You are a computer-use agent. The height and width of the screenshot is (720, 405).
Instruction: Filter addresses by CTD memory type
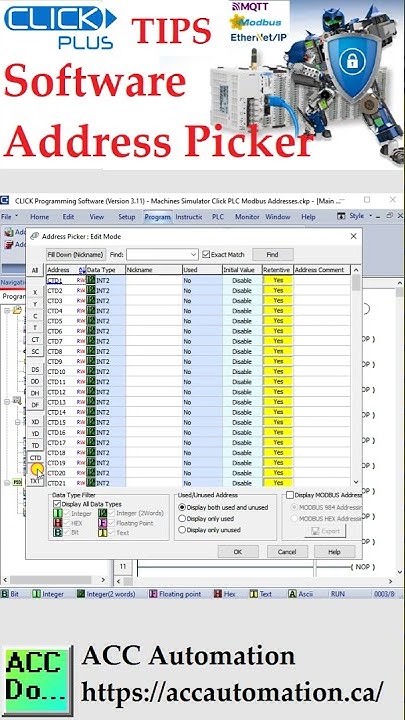coord(35,458)
